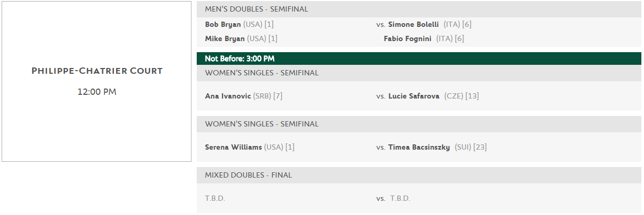Select the 12:00 PM start time
The image size is (644, 215).
(x=97, y=92)
